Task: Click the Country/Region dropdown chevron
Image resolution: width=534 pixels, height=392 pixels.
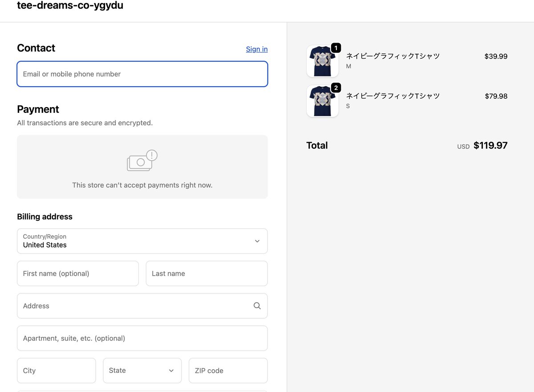Action: click(257, 241)
